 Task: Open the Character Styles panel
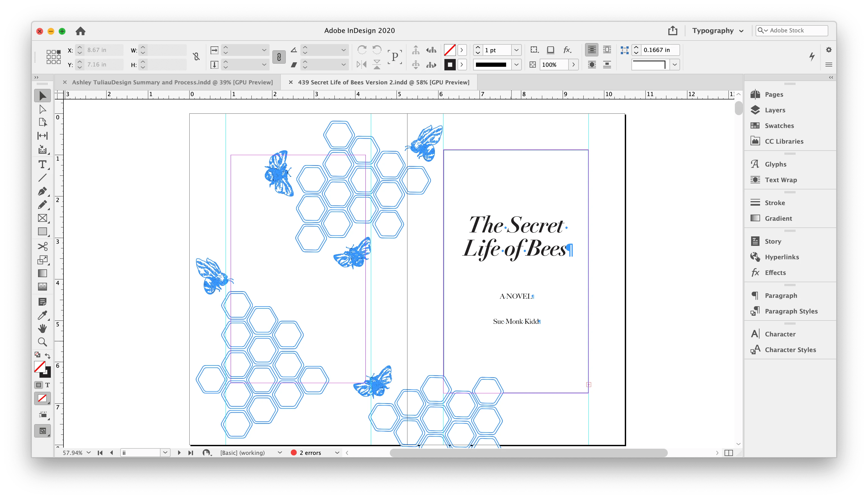click(790, 350)
